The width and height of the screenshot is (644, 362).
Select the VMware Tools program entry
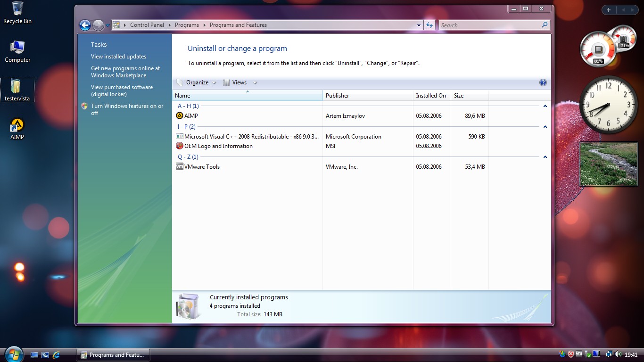(x=202, y=167)
